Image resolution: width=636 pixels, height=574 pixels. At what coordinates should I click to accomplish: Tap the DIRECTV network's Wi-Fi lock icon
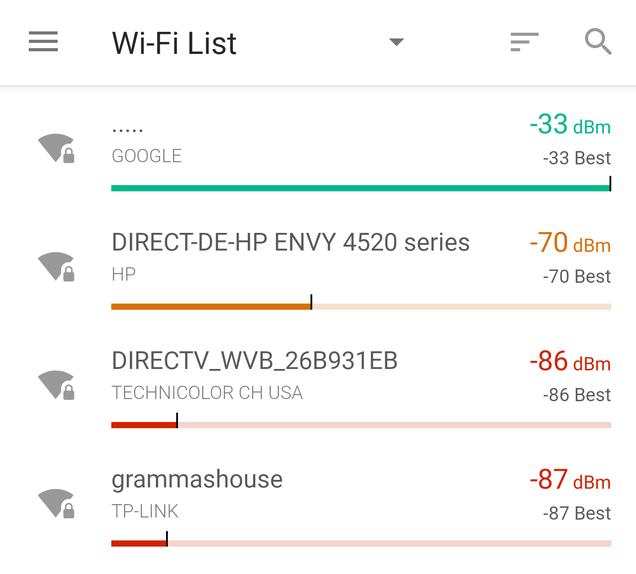[56, 385]
